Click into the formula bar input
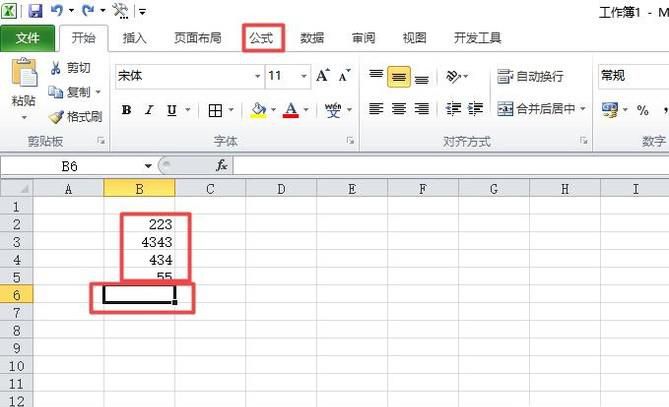 (451, 166)
